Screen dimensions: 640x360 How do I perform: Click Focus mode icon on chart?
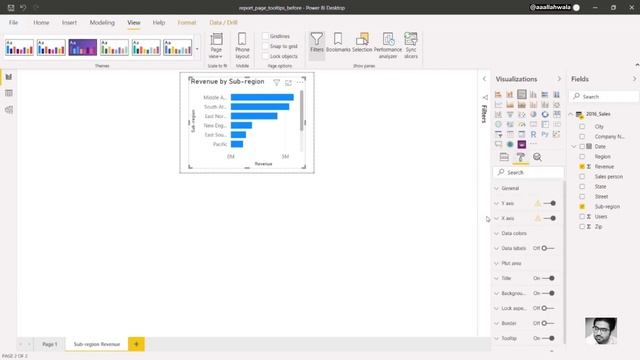pos(288,82)
